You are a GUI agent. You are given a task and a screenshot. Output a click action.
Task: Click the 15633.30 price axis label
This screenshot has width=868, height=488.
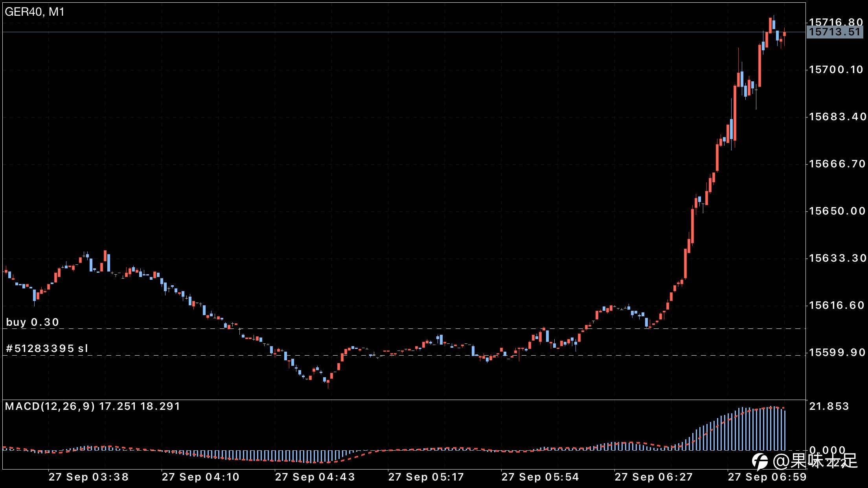[837, 258]
